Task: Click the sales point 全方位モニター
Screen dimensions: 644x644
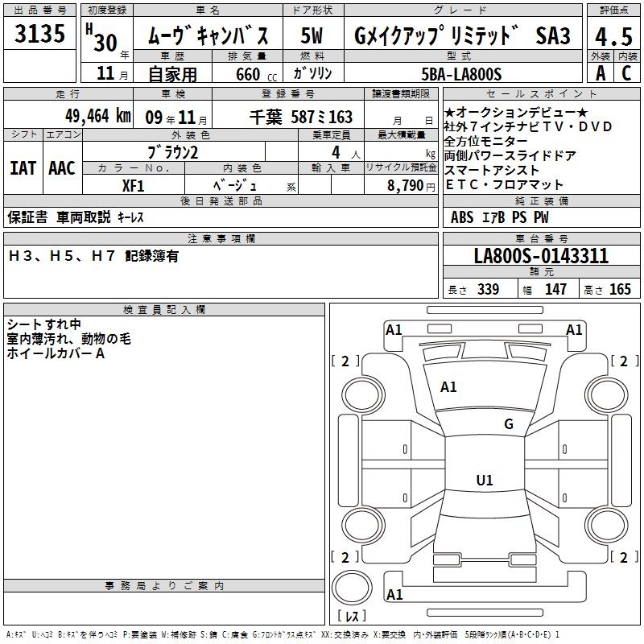Action: click(x=485, y=142)
